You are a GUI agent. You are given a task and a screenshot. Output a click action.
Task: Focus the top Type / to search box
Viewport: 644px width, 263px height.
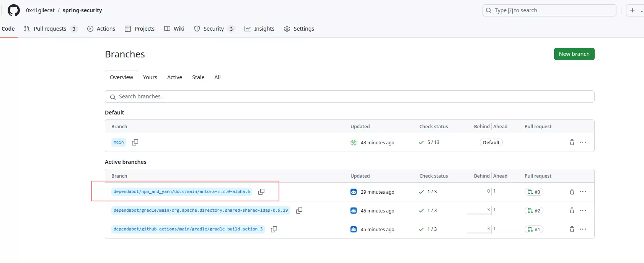pyautogui.click(x=549, y=10)
